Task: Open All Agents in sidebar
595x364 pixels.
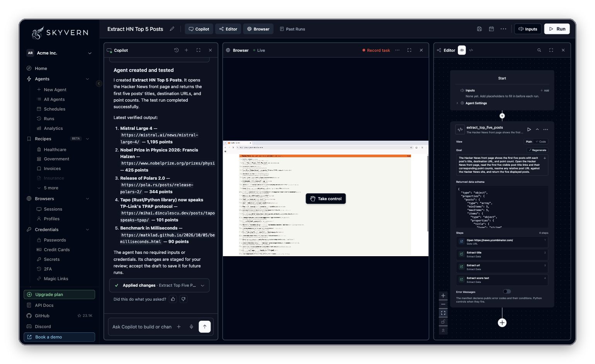Action: pos(54,99)
